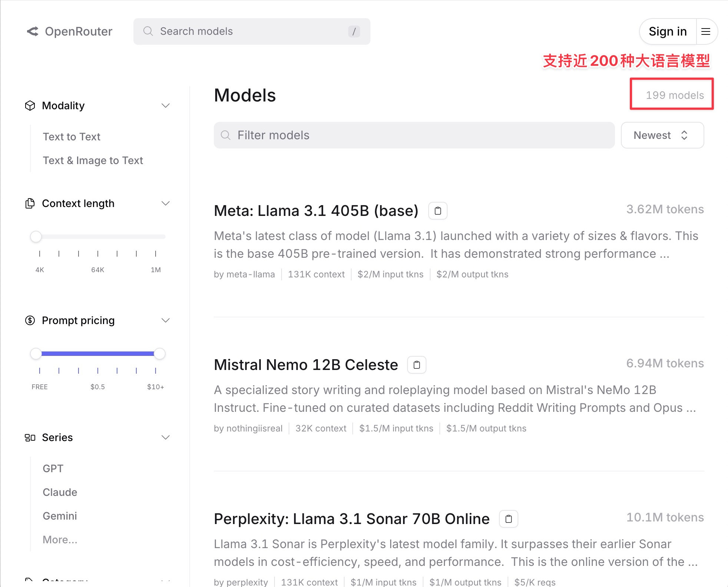Viewport: 728px width, 587px height.
Task: Click Prompt pricing FREE-end slider handle
Action: [36, 354]
